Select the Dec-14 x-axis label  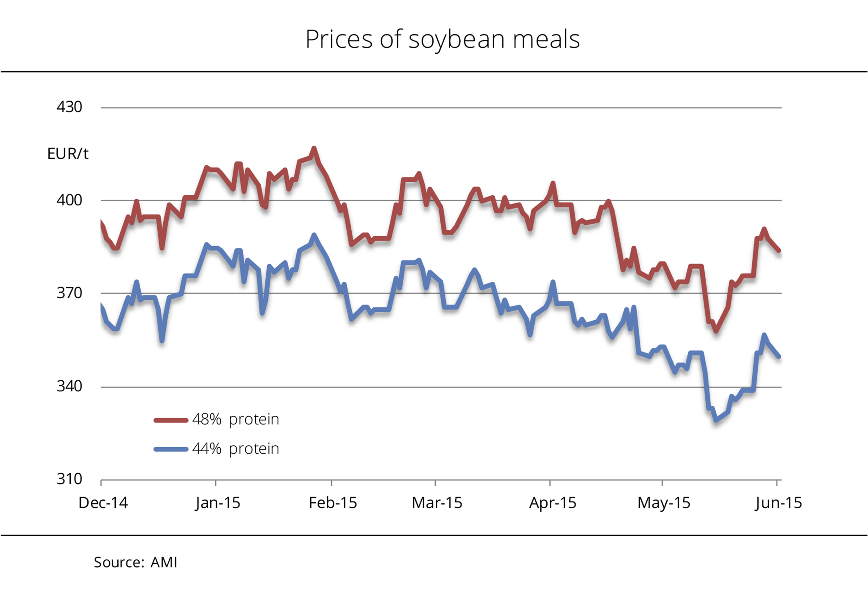pos(103,503)
